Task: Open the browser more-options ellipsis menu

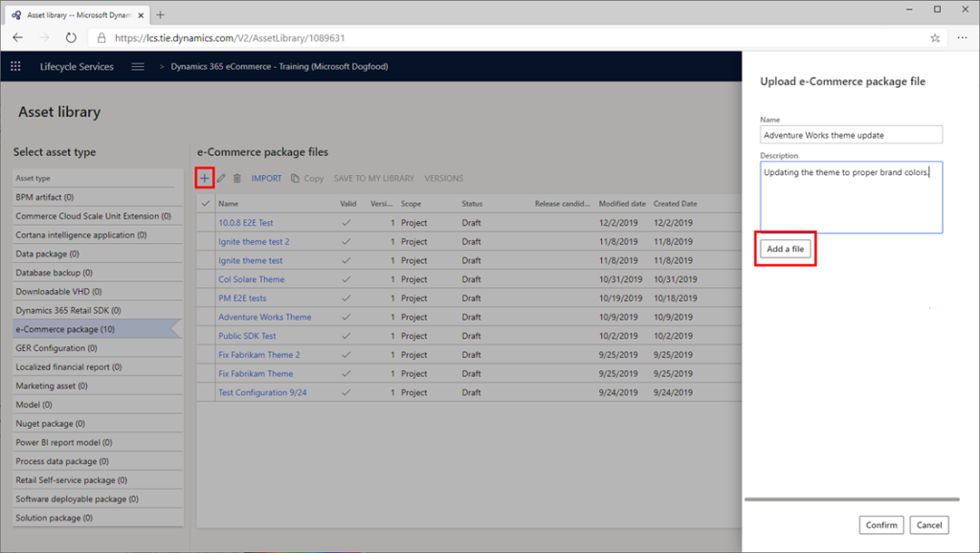Action: click(x=962, y=39)
